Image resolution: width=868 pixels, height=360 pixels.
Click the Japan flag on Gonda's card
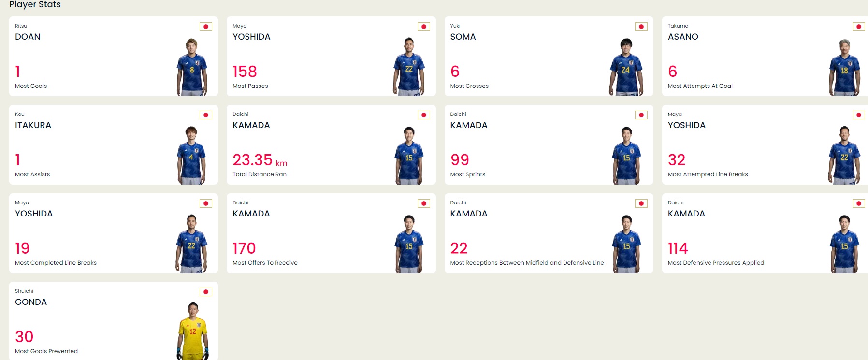(x=206, y=292)
